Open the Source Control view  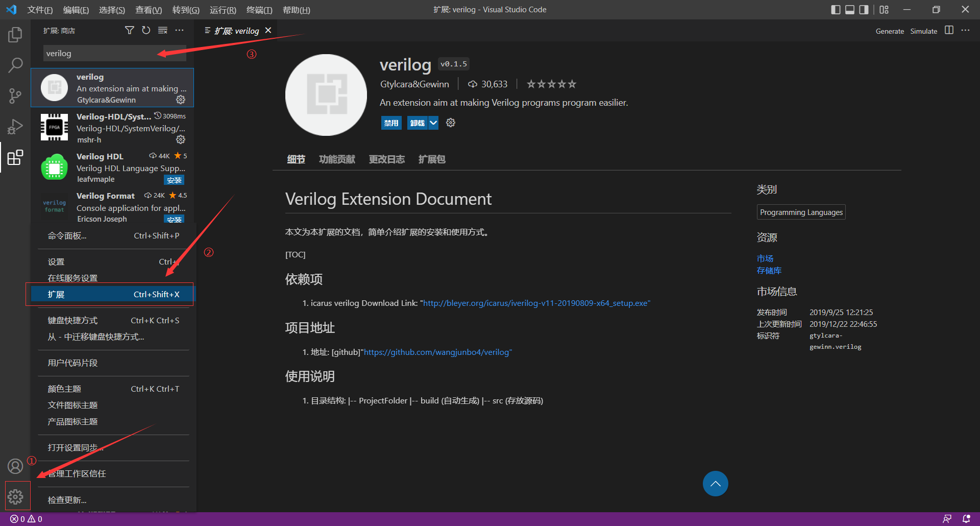(15, 96)
